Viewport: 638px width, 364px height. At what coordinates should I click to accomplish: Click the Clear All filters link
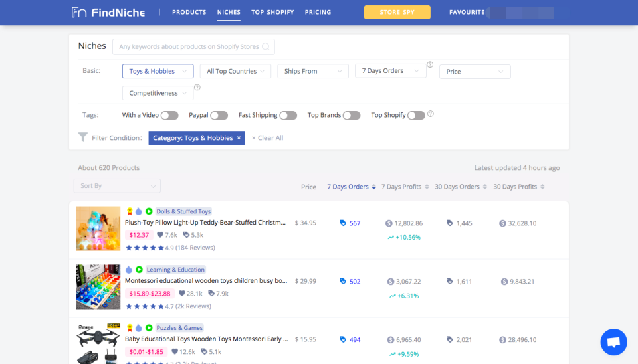pyautogui.click(x=267, y=138)
